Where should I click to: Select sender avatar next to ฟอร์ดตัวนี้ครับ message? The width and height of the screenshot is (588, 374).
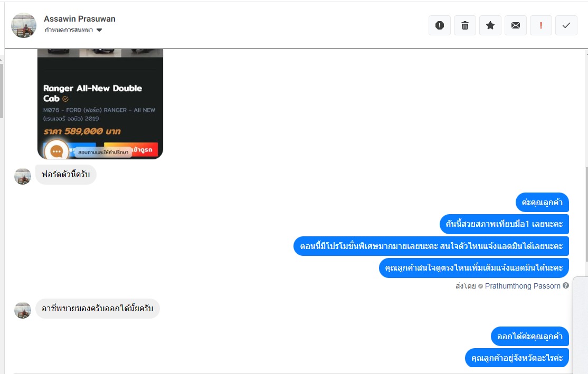pyautogui.click(x=23, y=176)
